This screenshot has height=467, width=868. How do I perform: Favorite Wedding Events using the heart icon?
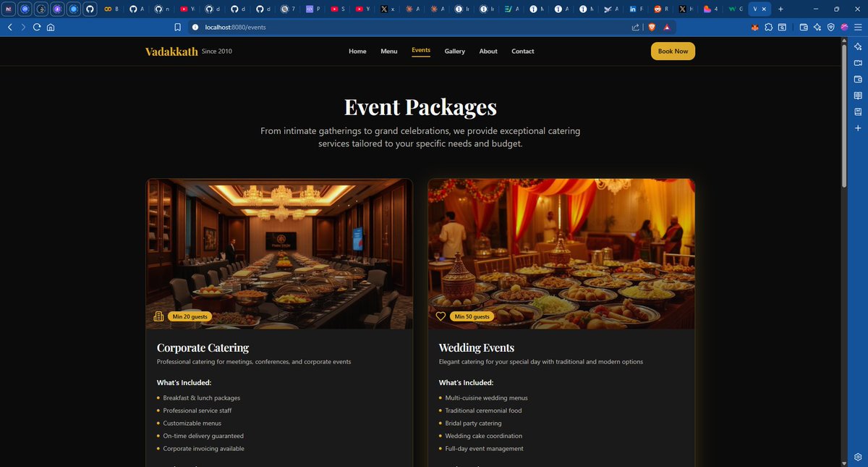point(441,316)
